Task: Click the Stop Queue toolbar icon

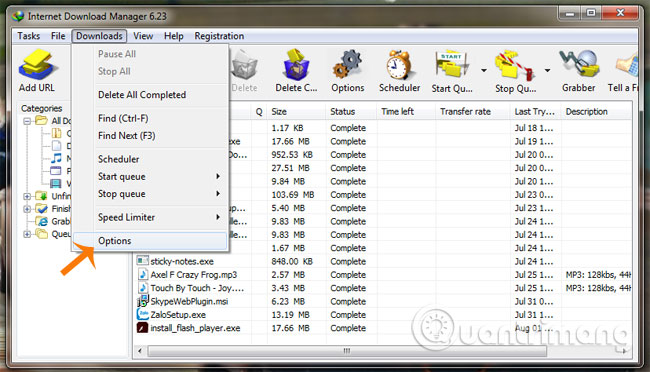Action: click(514, 65)
